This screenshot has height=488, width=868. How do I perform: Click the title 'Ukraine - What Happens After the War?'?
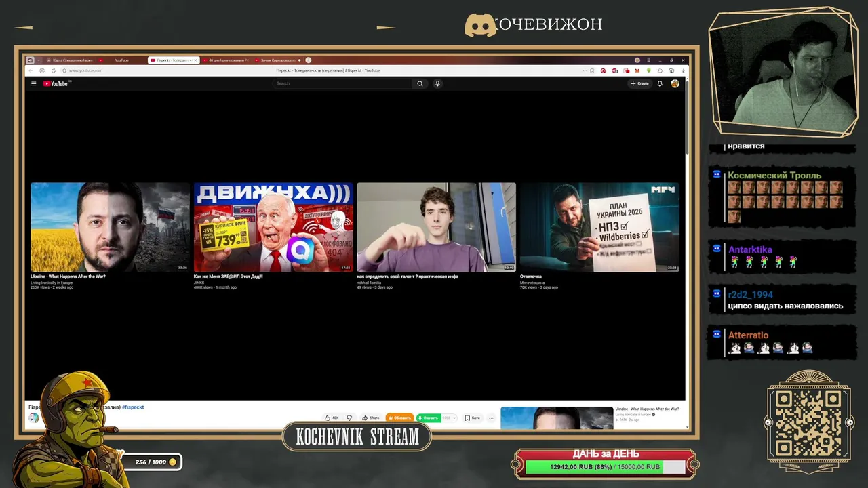(68, 277)
